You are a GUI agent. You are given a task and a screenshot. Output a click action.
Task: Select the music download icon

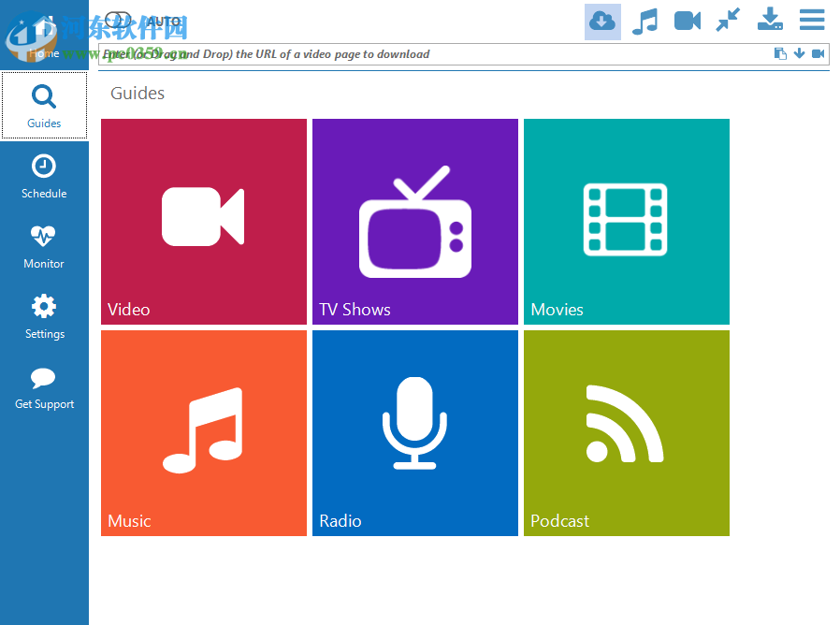[x=644, y=21]
